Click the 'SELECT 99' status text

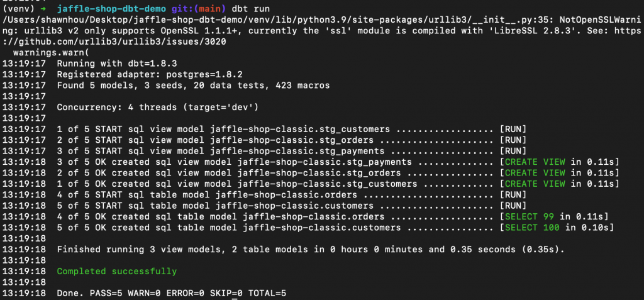[x=529, y=216]
